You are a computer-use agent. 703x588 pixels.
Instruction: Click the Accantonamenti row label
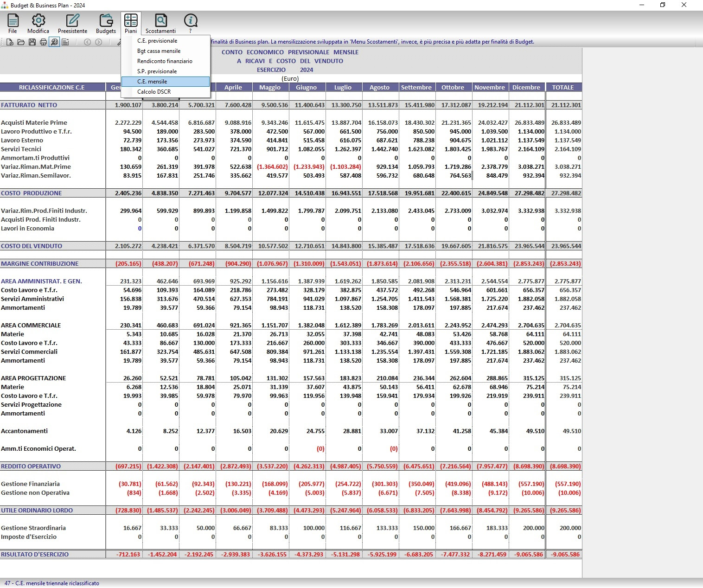[x=25, y=431]
